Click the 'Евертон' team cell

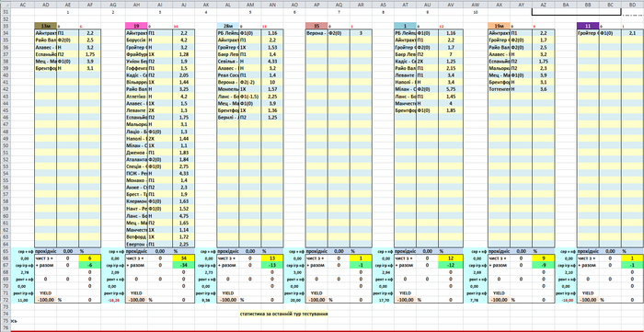click(136, 244)
